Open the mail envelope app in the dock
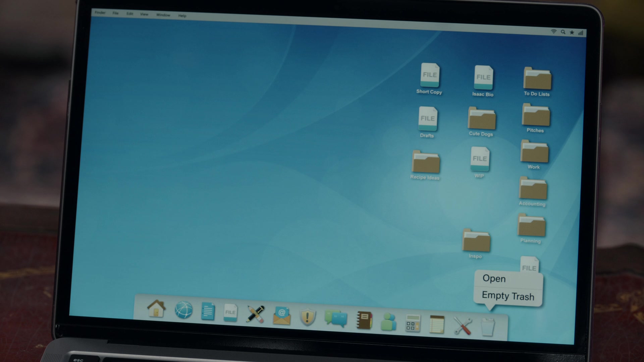Image resolution: width=644 pixels, height=362 pixels. (281, 316)
